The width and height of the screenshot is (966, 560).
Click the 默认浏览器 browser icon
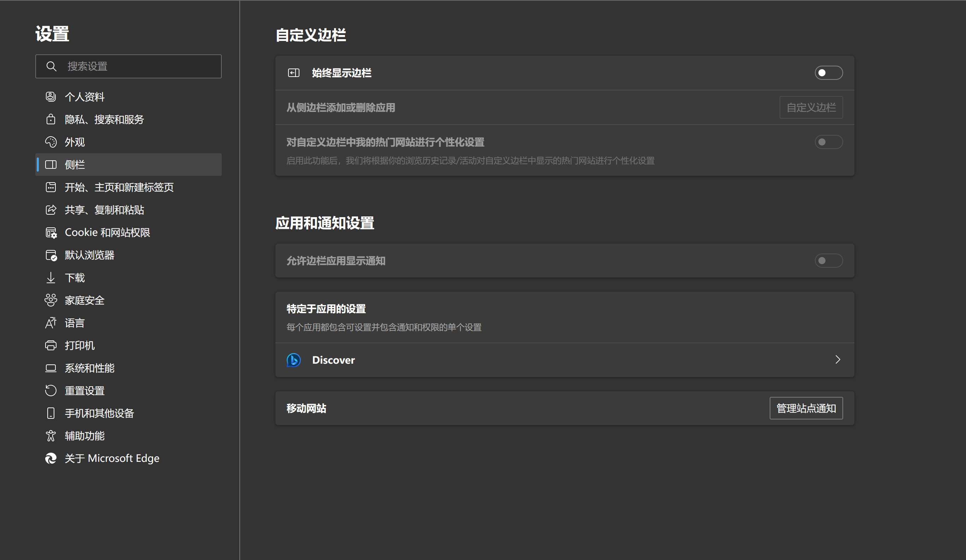pyautogui.click(x=51, y=255)
